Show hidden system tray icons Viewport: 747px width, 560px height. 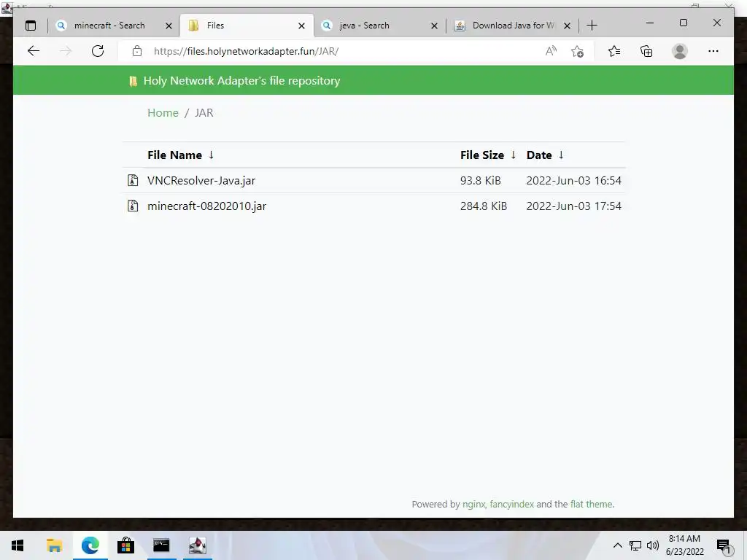tap(617, 545)
